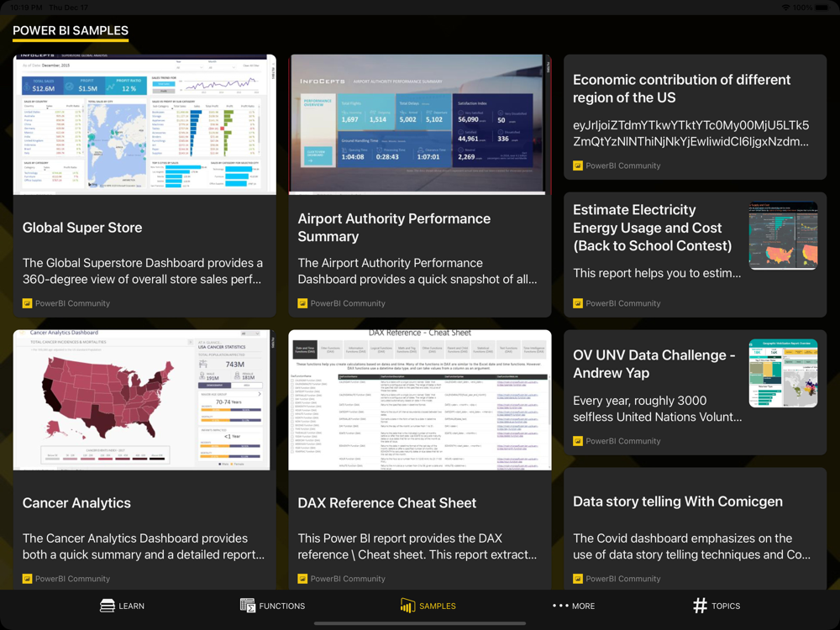Tap the Learn books icon
This screenshot has width=840, height=630.
click(x=108, y=606)
